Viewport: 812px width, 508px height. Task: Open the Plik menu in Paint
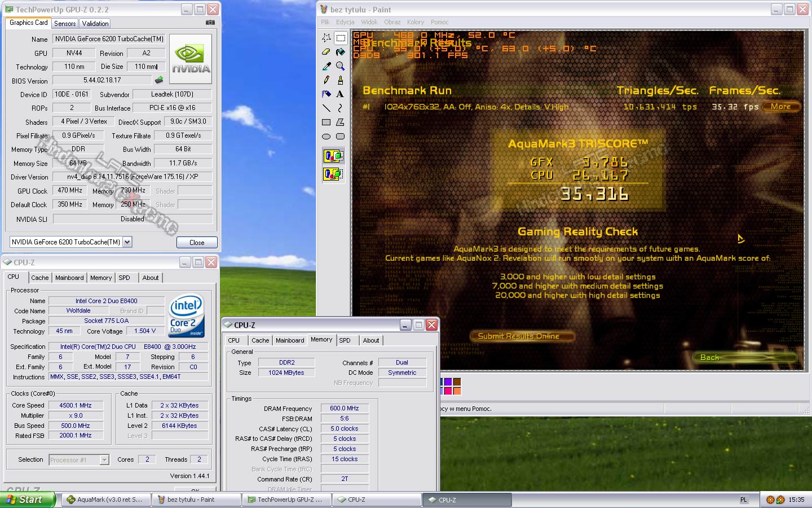click(325, 22)
